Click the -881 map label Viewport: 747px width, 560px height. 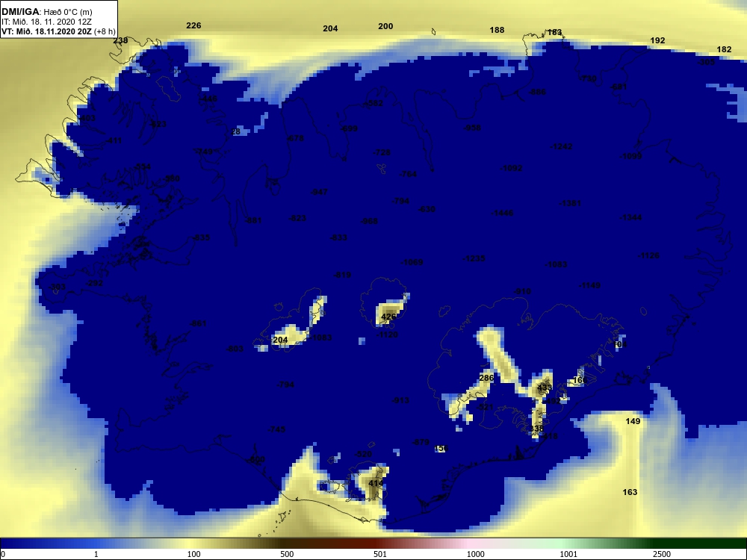[x=253, y=220]
